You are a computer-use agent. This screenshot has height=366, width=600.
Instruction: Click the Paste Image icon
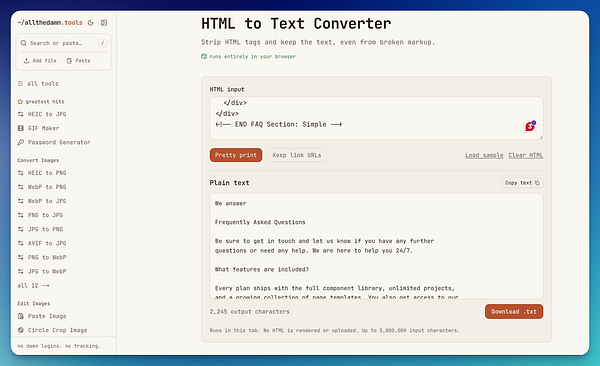point(21,316)
